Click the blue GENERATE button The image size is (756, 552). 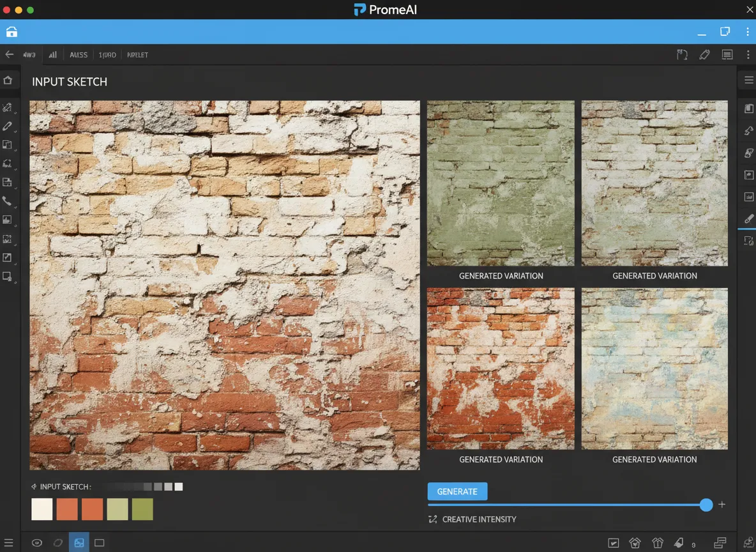457,491
